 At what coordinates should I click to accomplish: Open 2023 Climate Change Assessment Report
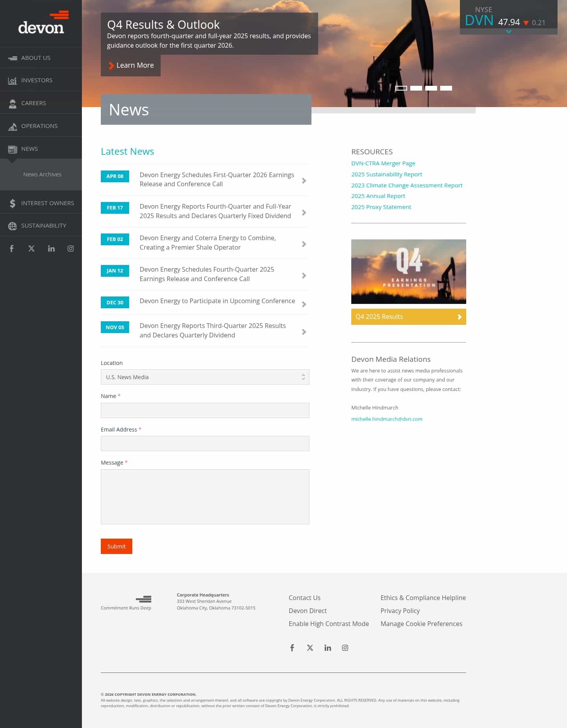407,185
